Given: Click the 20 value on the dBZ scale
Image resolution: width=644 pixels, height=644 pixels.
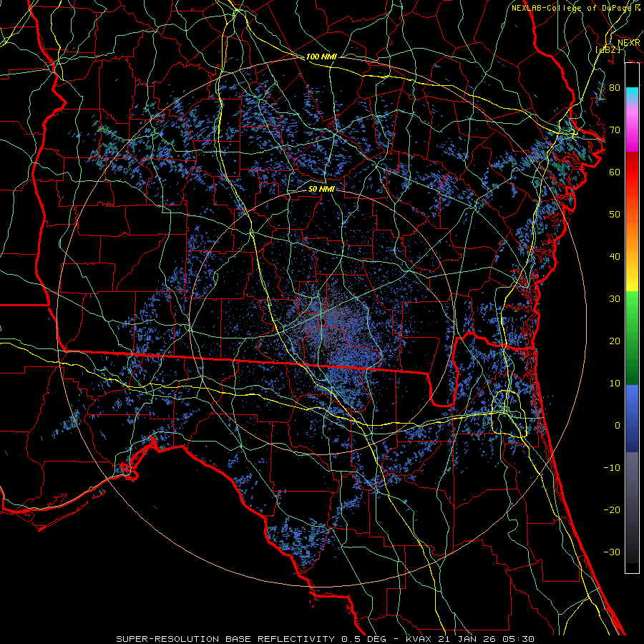Looking at the screenshot, I should (615, 341).
